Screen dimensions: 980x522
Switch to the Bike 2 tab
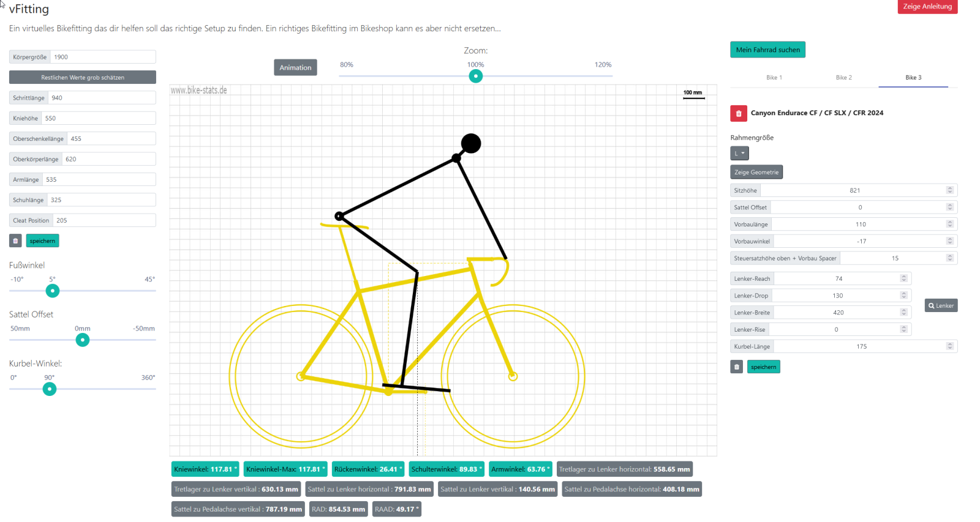click(843, 78)
